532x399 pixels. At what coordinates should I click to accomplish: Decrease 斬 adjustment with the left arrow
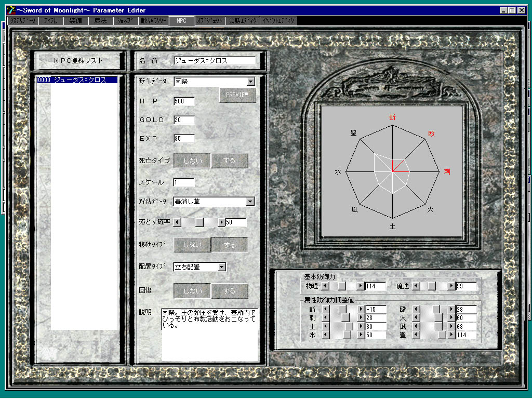point(325,310)
